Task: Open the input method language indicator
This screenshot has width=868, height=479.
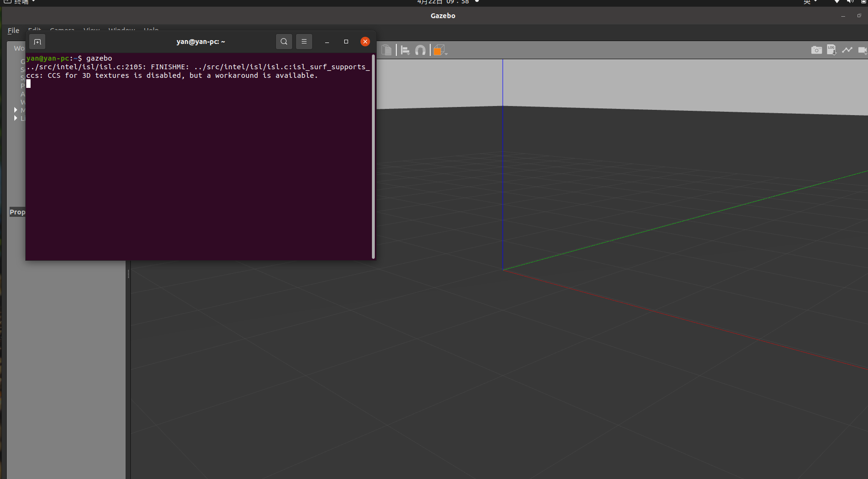Action: 809,2
